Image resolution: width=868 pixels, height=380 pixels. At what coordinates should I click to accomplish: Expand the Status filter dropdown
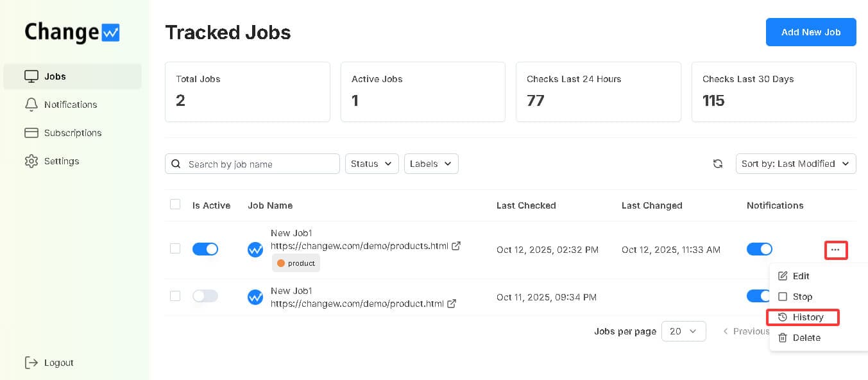click(371, 164)
